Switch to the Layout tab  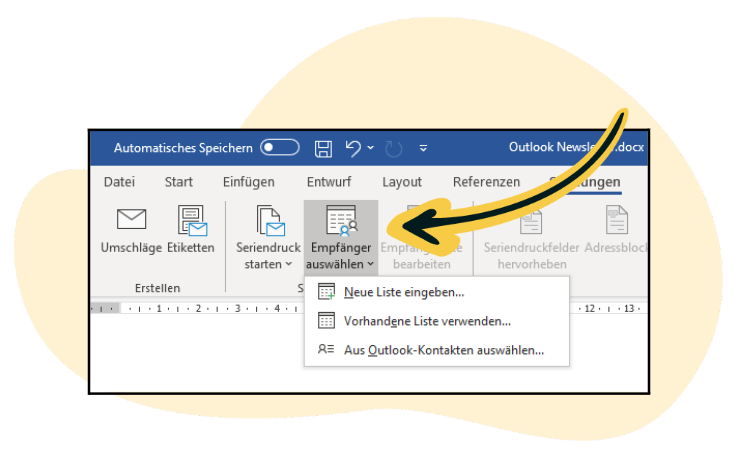click(402, 182)
